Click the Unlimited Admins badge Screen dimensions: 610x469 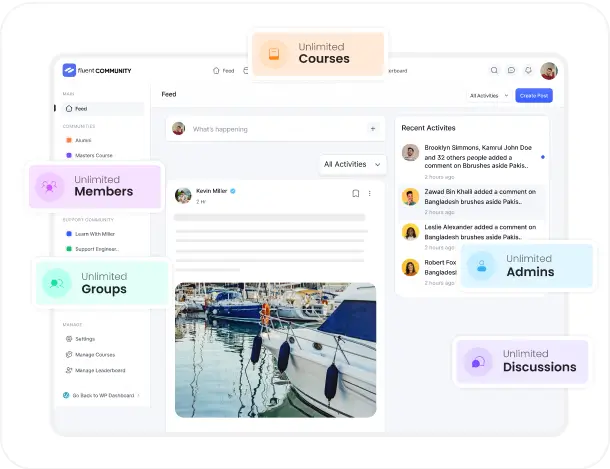tap(527, 266)
